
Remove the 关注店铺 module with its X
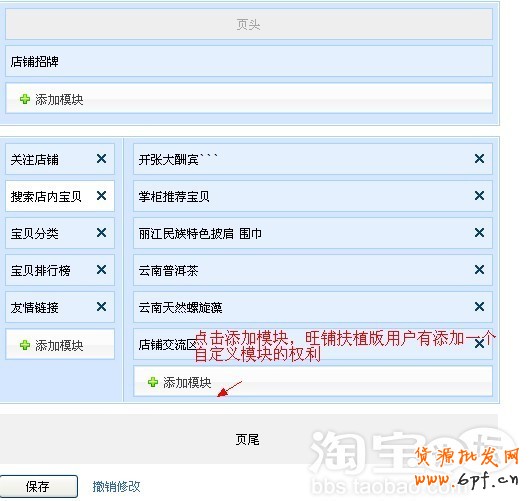[x=101, y=159]
